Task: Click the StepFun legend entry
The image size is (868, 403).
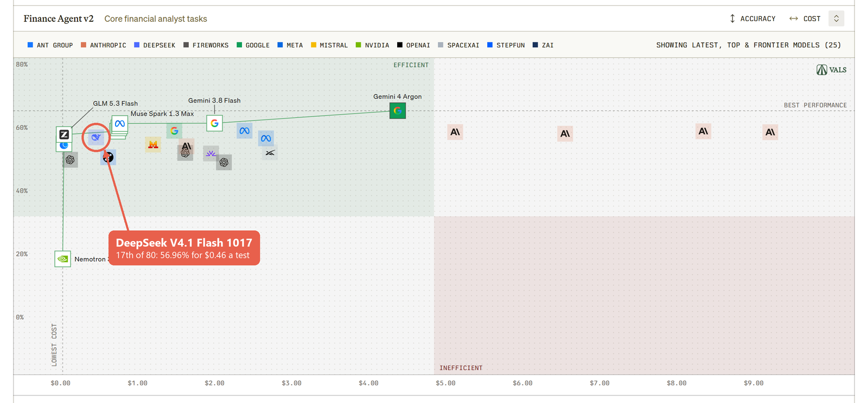Action: pyautogui.click(x=506, y=45)
